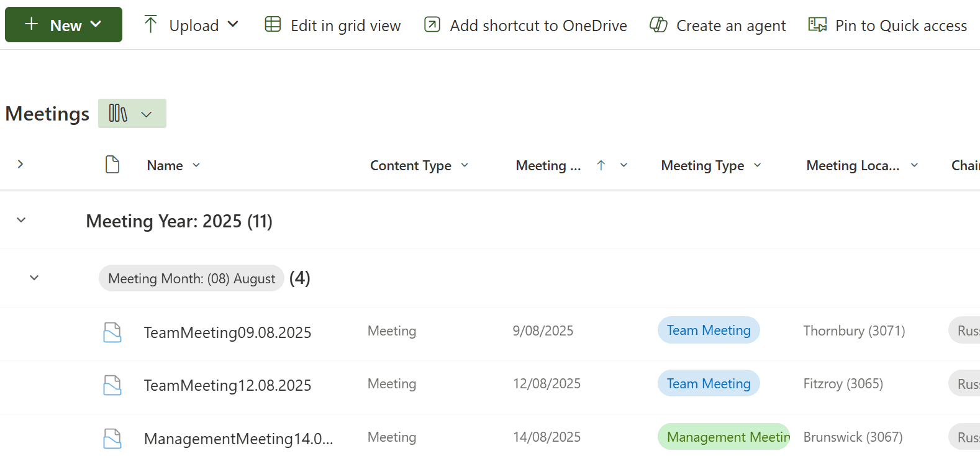
Task: Click the Meetings library title
Action: 47,114
